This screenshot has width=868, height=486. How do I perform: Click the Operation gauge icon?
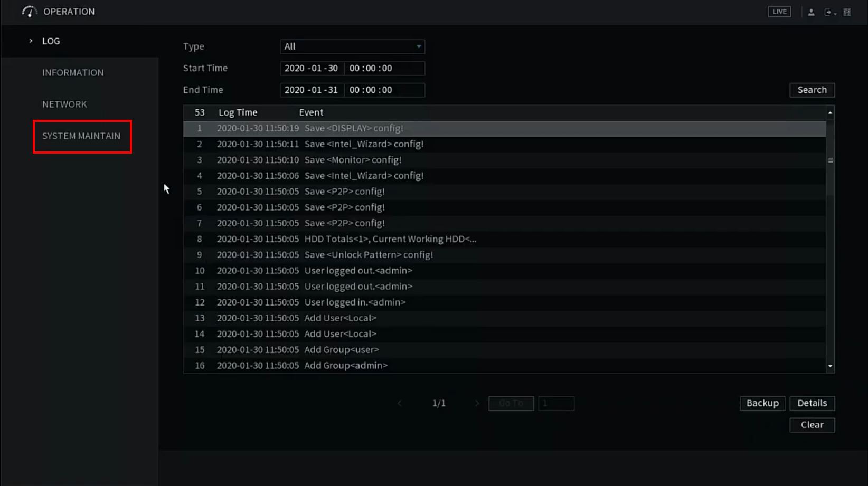click(x=30, y=12)
